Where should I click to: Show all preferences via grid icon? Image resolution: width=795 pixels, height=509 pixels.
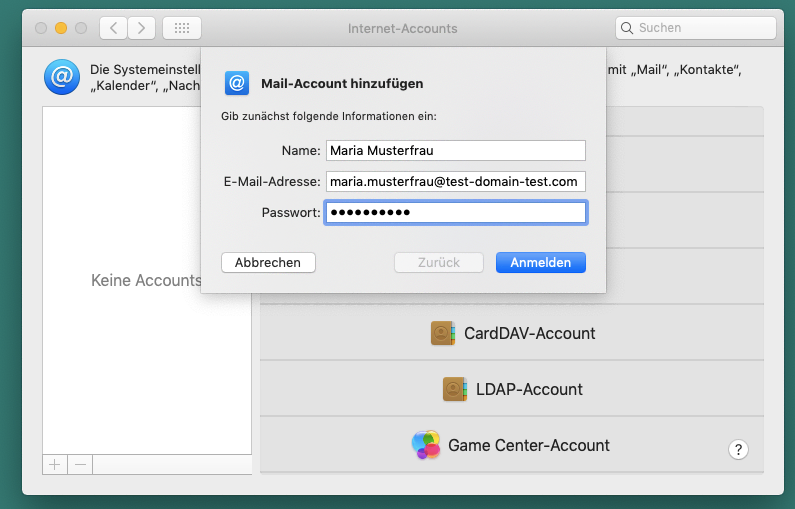pos(181,28)
